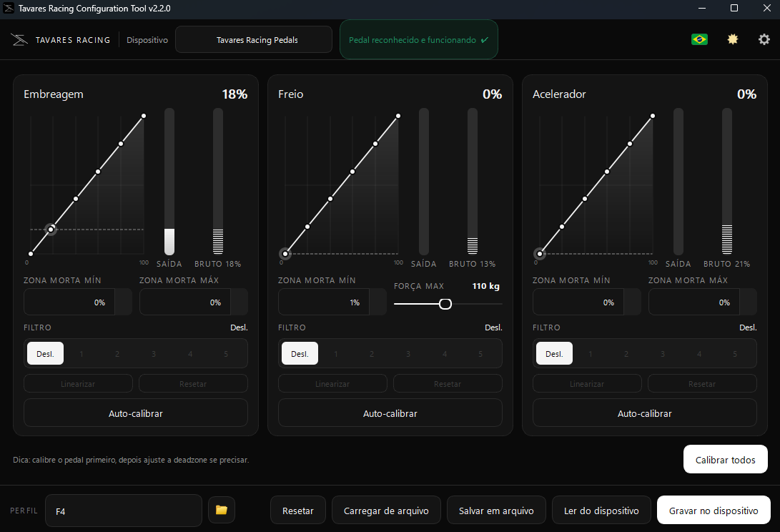Select the Tavares Racing Pedals device selector
The width and height of the screenshot is (780, 532).
click(254, 40)
